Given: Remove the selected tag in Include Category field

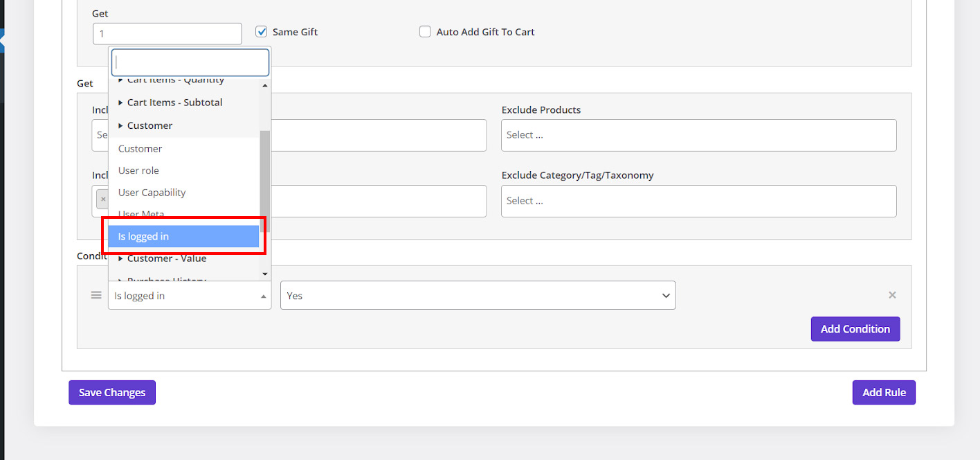Looking at the screenshot, I should click(x=103, y=200).
